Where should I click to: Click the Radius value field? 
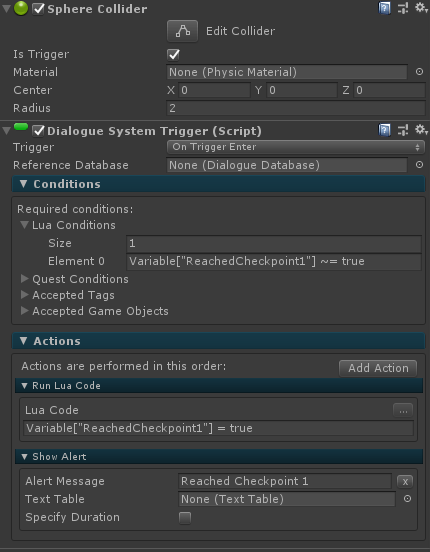tap(295, 108)
